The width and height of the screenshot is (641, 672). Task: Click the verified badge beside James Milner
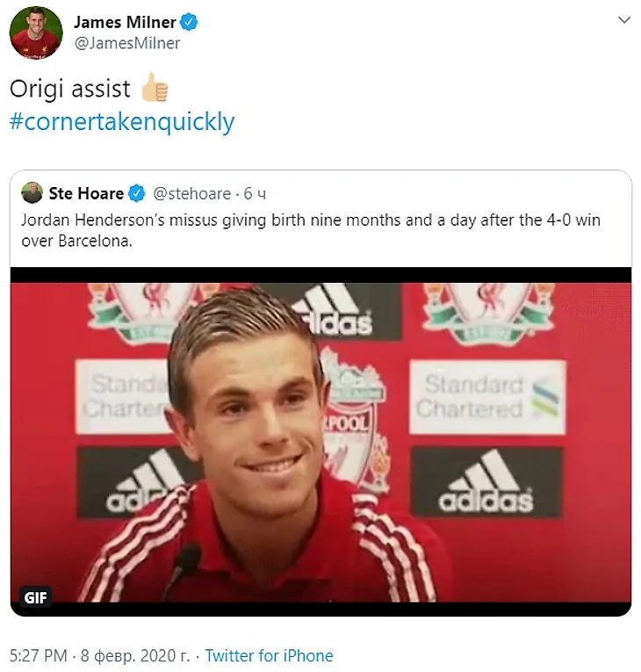tap(190, 23)
